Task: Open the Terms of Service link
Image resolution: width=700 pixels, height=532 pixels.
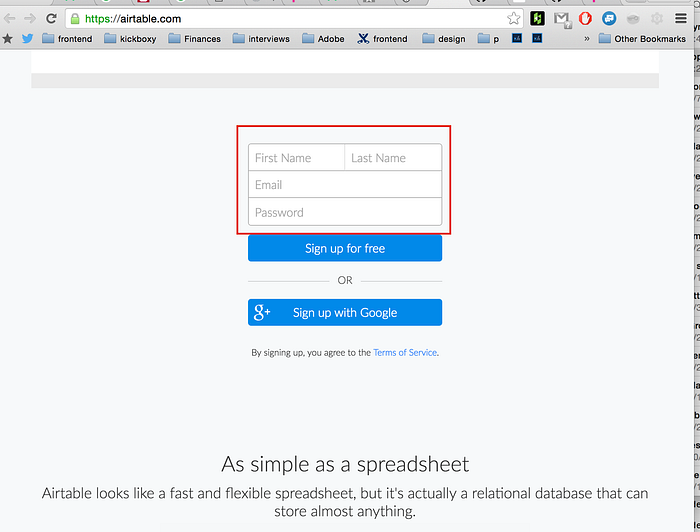Action: point(405,353)
